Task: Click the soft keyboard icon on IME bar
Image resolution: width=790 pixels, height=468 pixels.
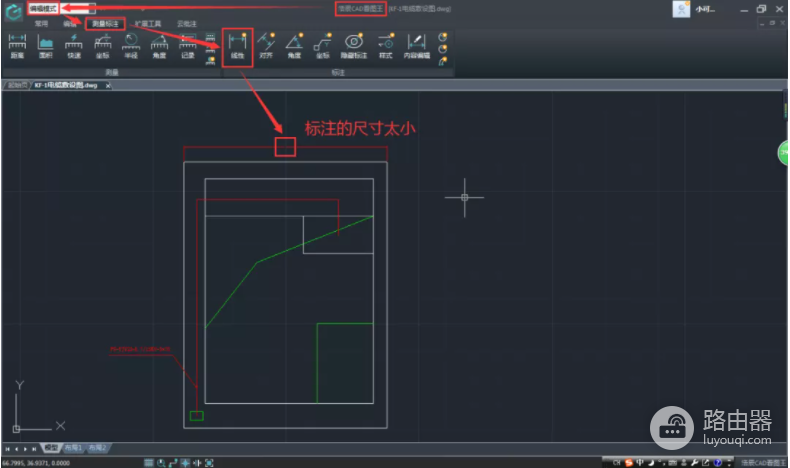Action: coord(673,462)
